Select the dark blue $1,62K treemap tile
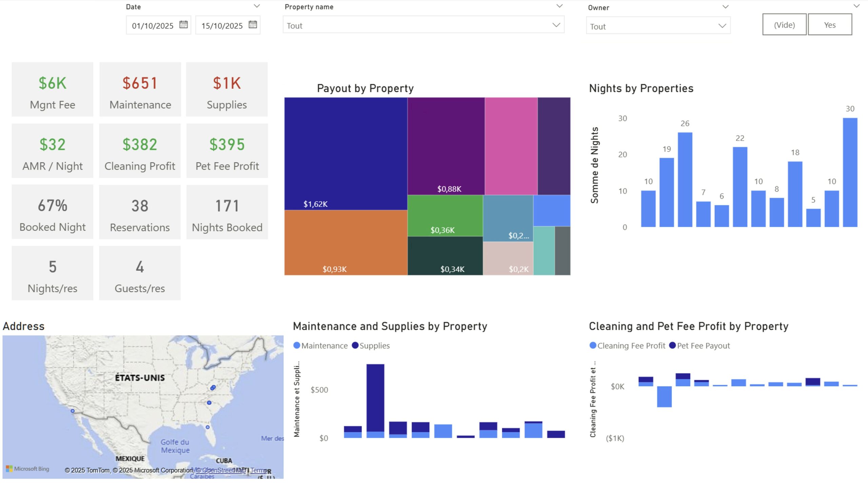868x488 pixels. [346, 154]
